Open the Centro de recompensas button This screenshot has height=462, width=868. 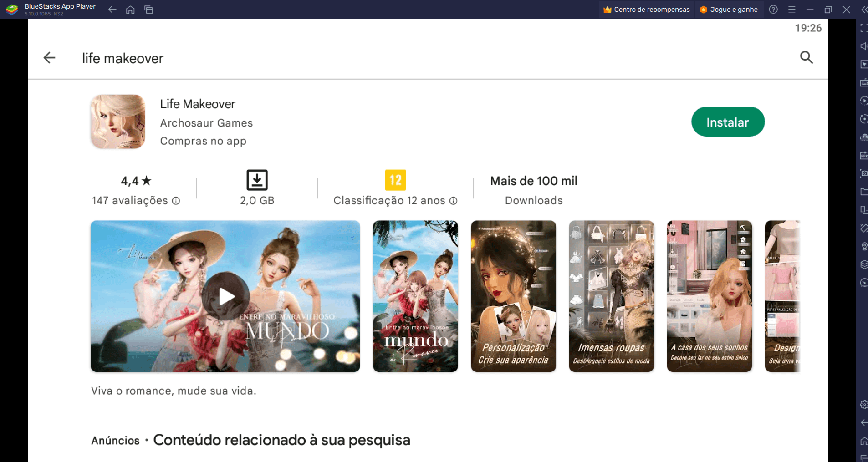point(646,10)
